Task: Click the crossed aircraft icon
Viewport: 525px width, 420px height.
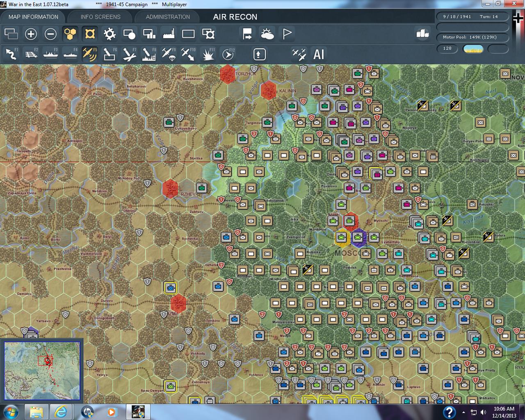Action: tap(299, 54)
